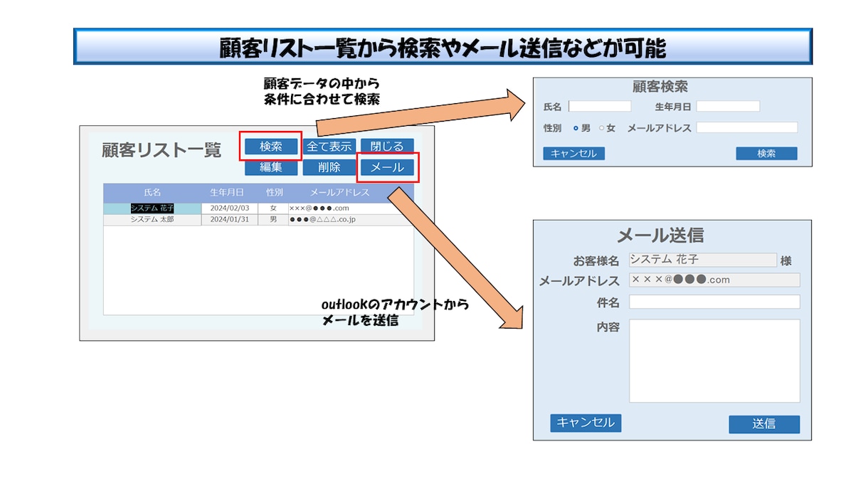
Task: Click the お客様名 field in メール送信
Action: (703, 260)
